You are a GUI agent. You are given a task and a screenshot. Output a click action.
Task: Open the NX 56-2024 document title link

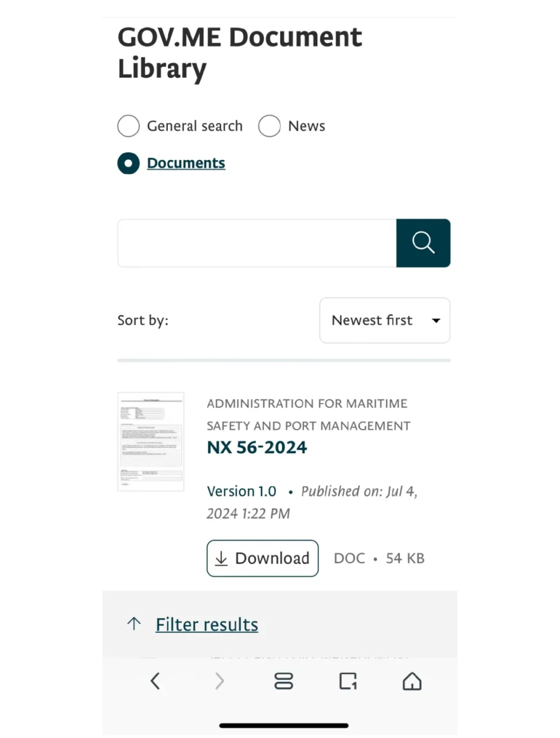tap(257, 448)
